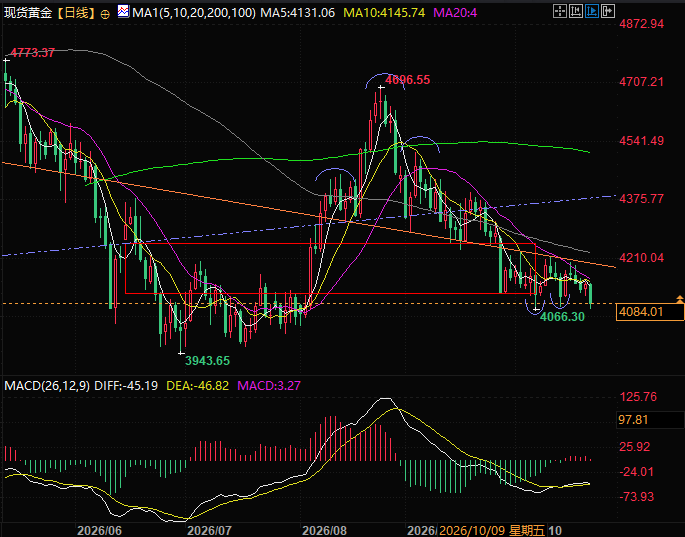Click the 2026/06 date axis label
Screen dimensions: 685x537
99,530
